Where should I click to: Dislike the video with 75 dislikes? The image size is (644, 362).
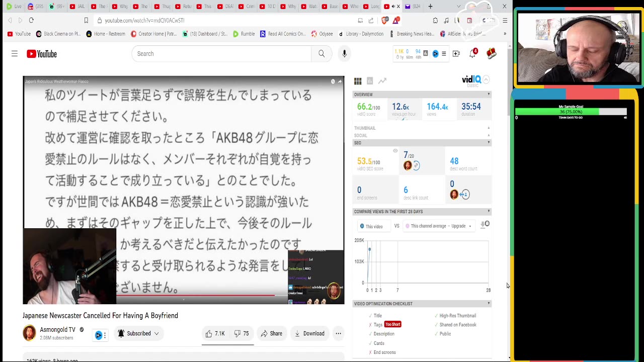click(242, 333)
